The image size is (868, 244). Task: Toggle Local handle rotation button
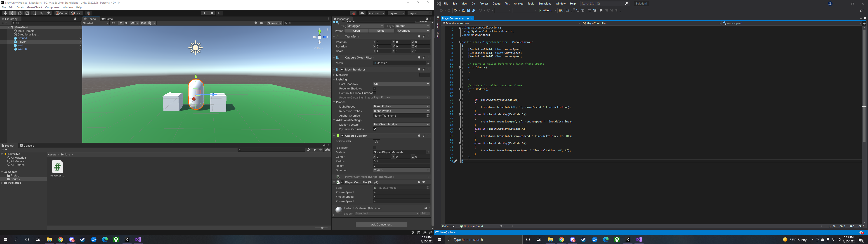[76, 13]
